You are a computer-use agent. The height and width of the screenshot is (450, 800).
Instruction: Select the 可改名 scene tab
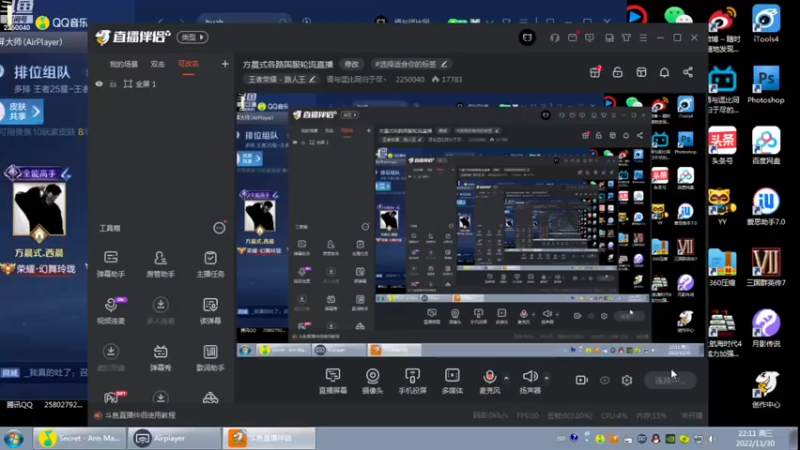click(x=188, y=64)
